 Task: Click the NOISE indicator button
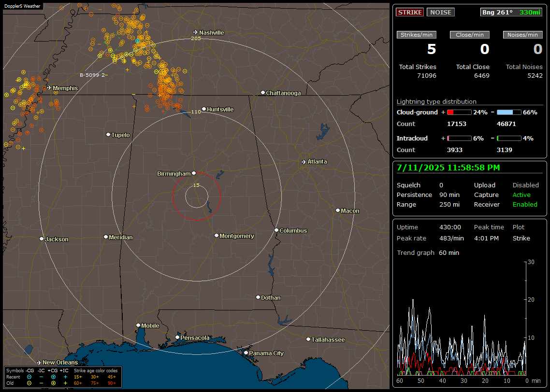(441, 12)
